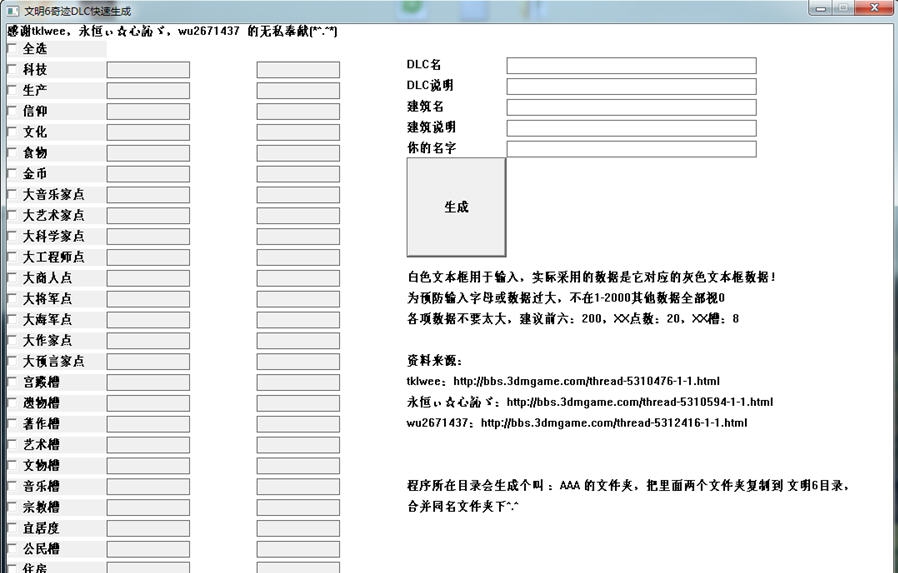Tick the 全选 select-all checkbox

[x=12, y=49]
